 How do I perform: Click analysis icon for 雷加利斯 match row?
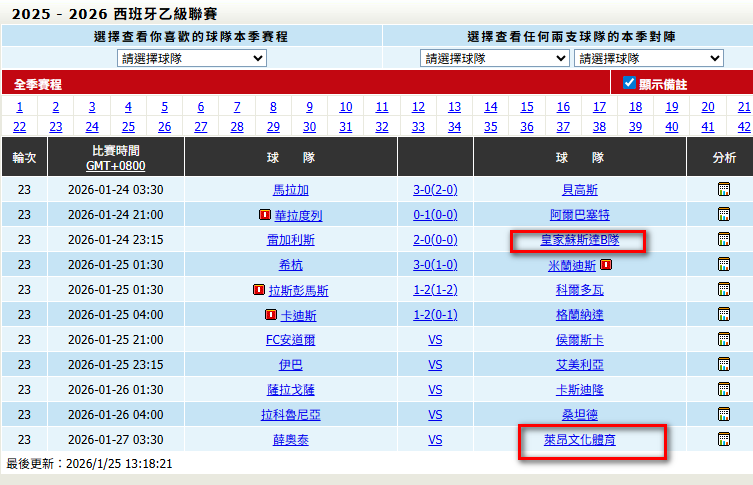click(724, 239)
